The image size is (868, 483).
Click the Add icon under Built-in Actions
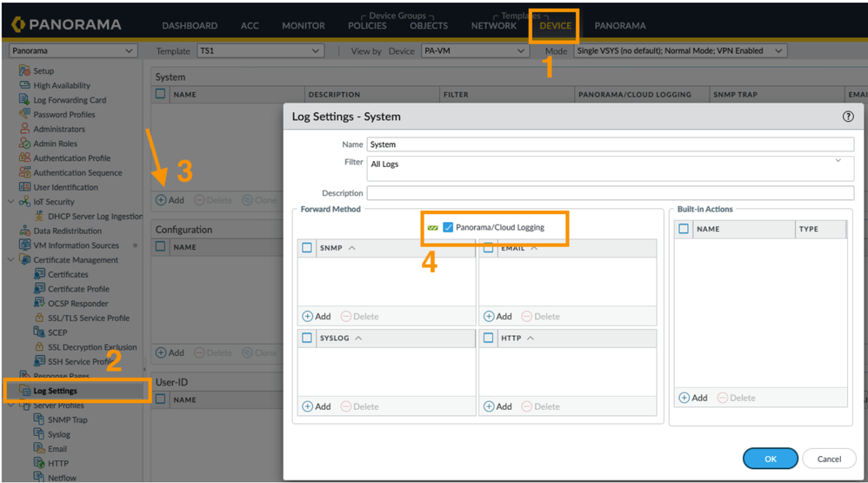684,398
